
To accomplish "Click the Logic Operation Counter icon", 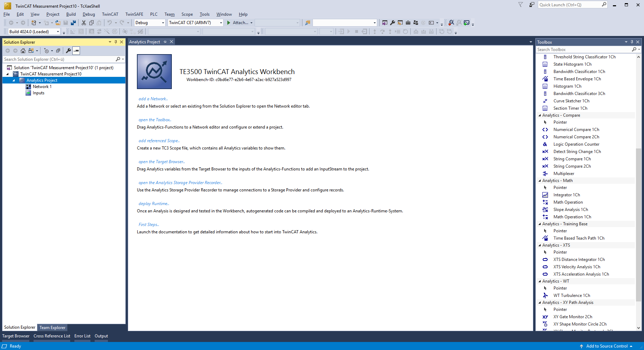I will (x=545, y=144).
